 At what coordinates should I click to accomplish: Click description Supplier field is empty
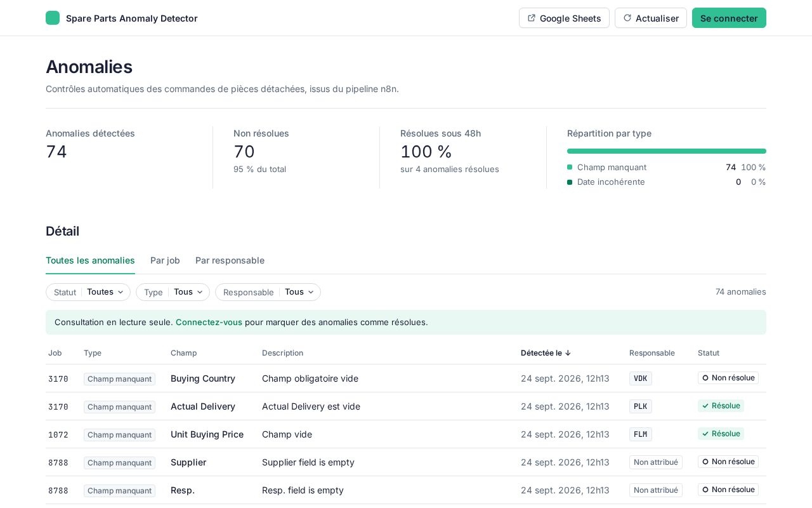tap(308, 462)
